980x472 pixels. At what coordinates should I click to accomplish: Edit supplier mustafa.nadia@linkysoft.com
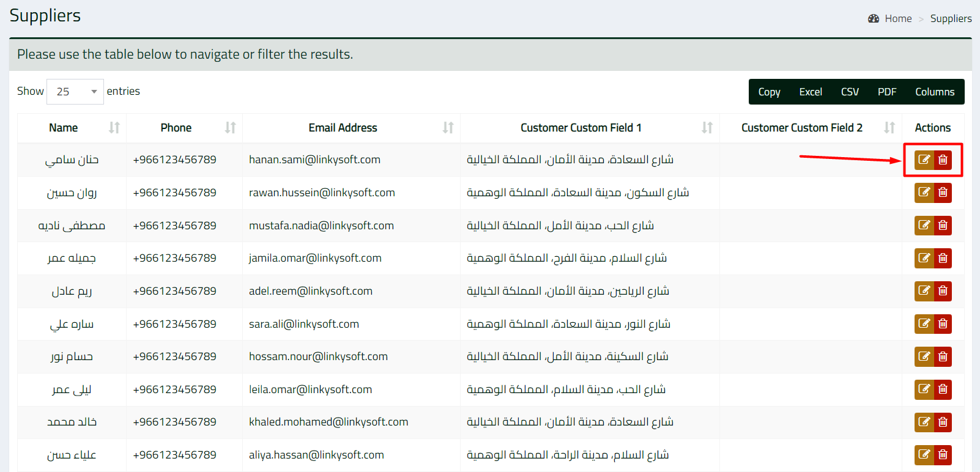coord(924,225)
